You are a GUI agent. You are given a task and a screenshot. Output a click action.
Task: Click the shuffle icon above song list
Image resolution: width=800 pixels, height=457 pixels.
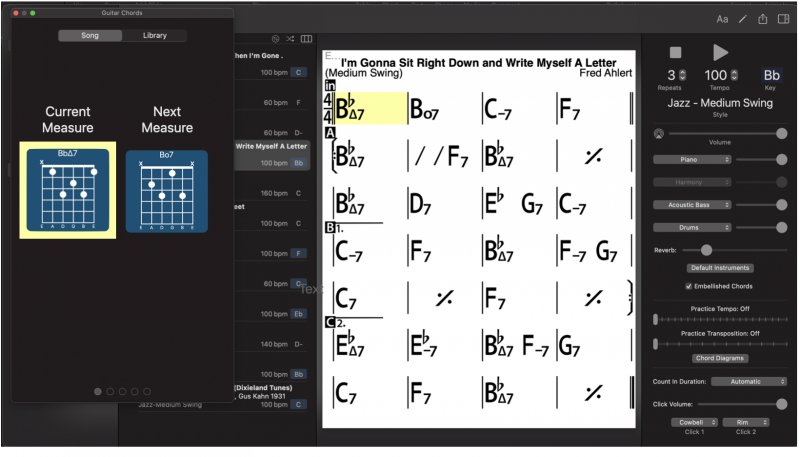click(290, 39)
